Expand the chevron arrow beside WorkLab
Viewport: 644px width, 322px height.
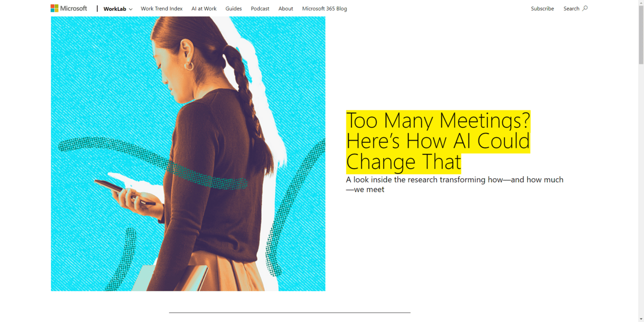pyautogui.click(x=131, y=9)
